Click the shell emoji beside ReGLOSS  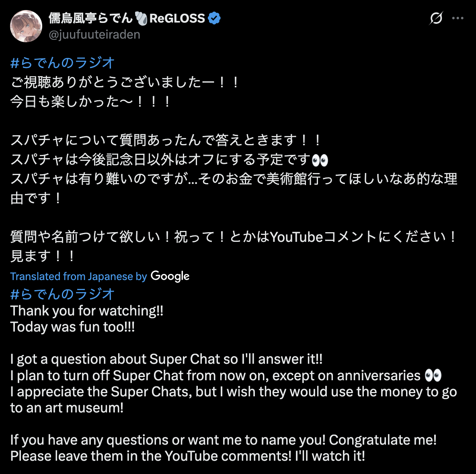point(141,18)
